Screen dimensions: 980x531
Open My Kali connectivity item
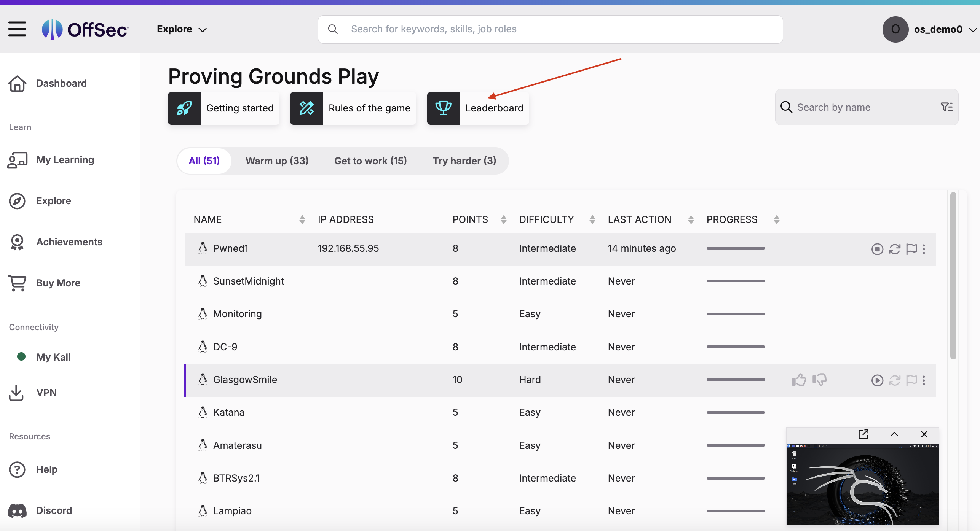point(44,357)
